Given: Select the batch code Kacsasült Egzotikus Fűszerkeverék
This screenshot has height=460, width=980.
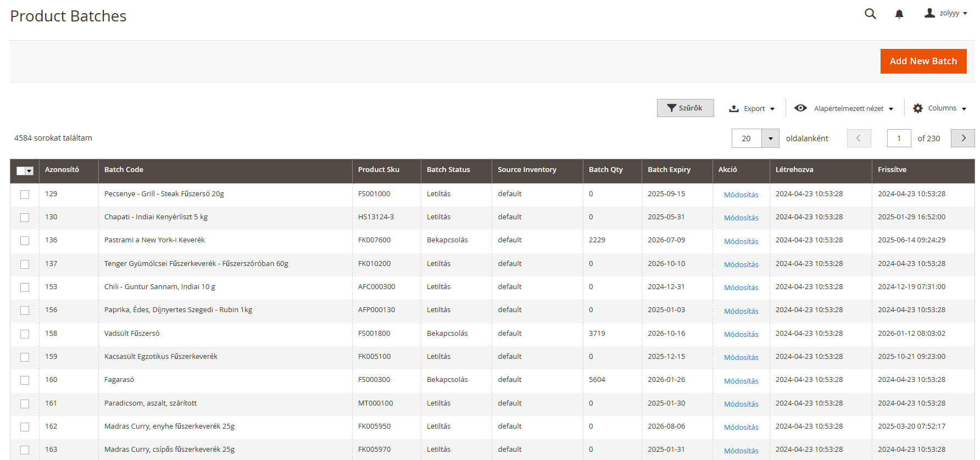Looking at the screenshot, I should tap(161, 356).
